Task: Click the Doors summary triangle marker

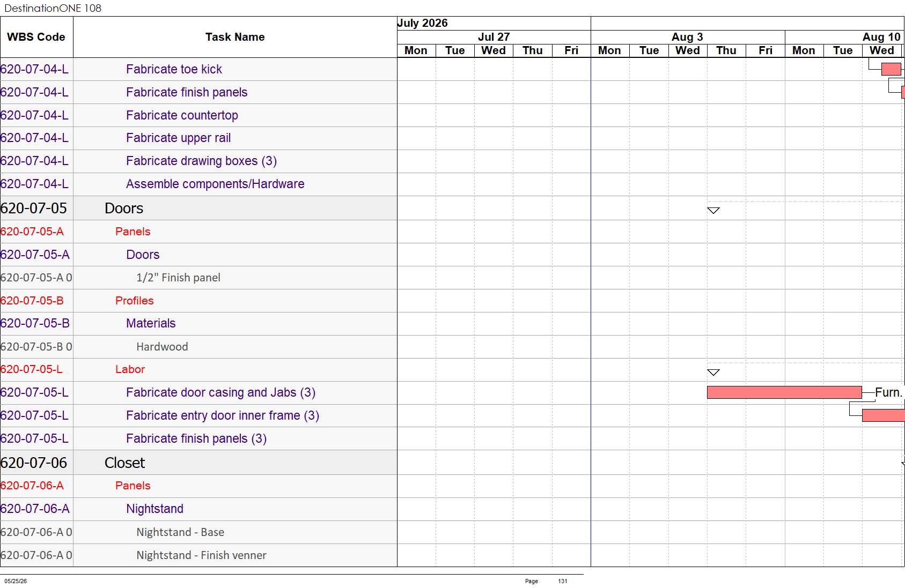Action: (x=713, y=211)
